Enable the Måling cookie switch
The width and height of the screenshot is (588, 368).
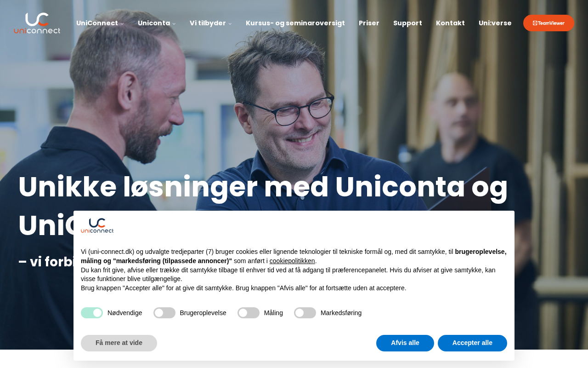(249, 313)
